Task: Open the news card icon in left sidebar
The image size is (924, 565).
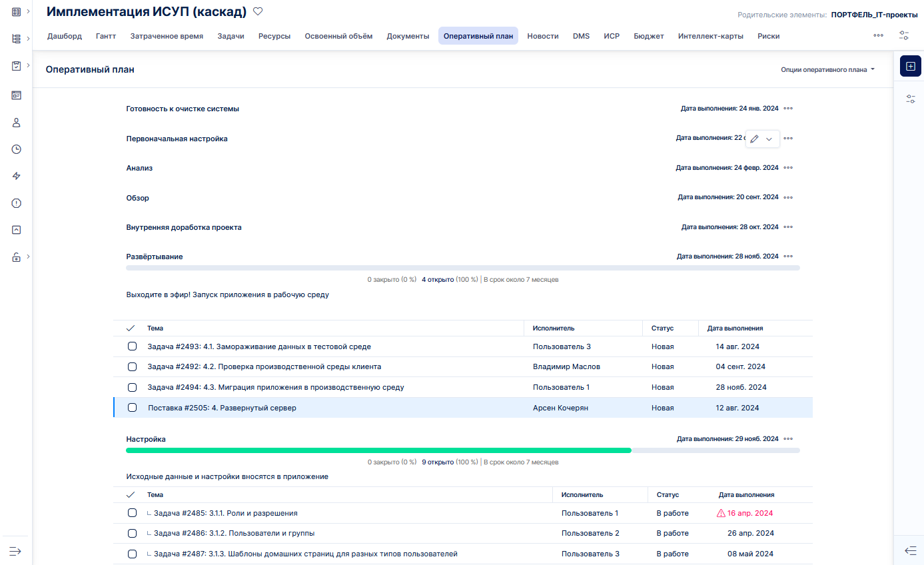Action: pos(17,95)
